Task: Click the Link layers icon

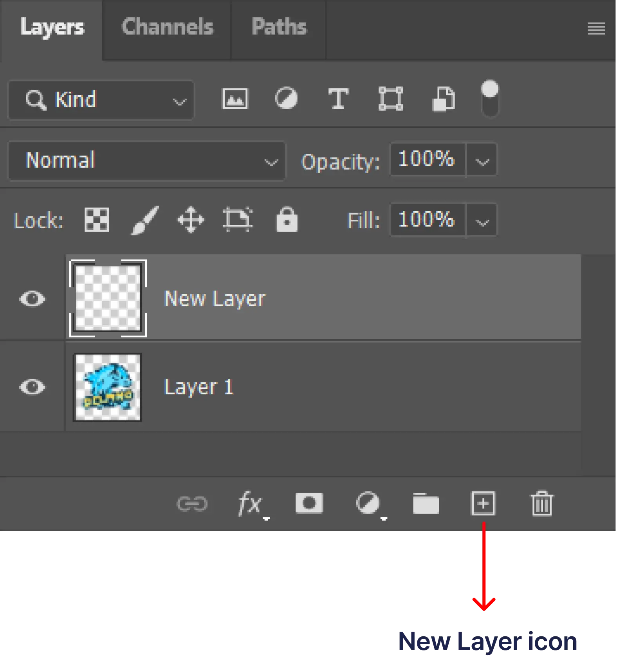Action: click(192, 504)
